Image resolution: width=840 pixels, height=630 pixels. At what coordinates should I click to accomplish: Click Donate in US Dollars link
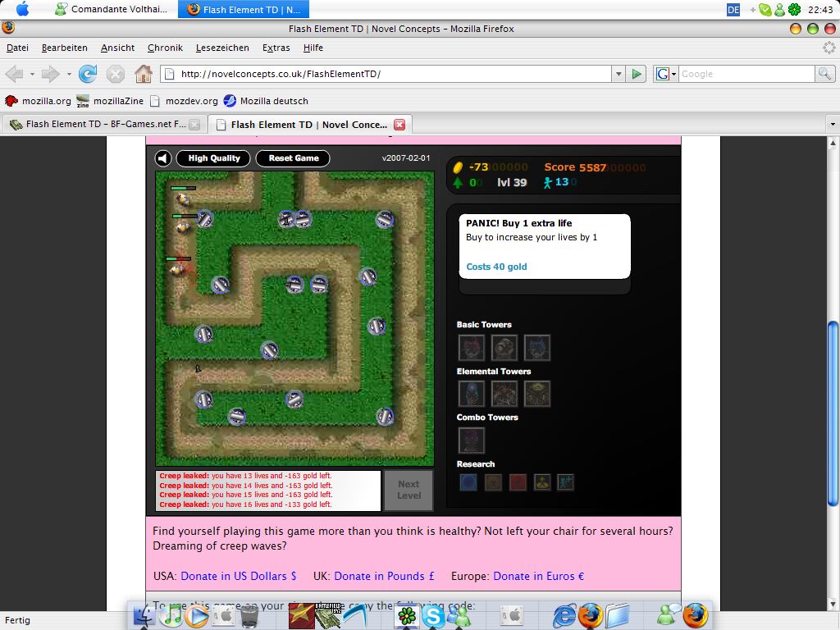coord(239,576)
